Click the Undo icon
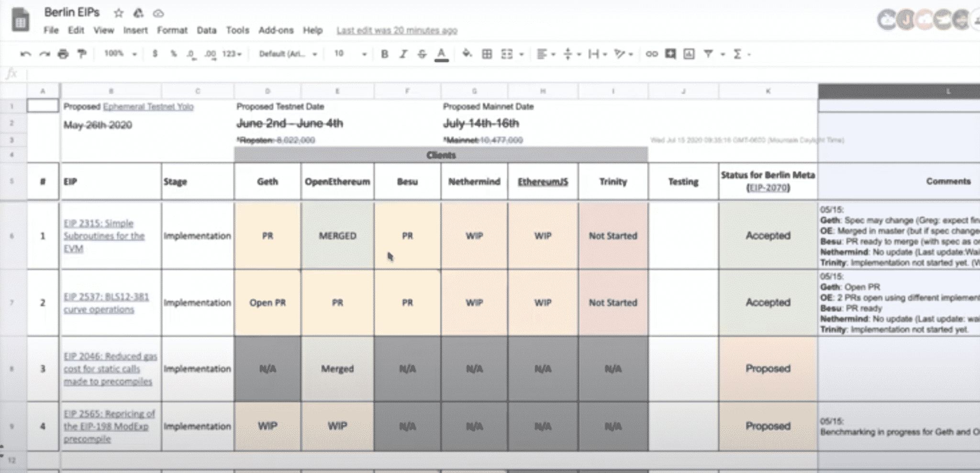This screenshot has height=473, width=980. click(26, 54)
